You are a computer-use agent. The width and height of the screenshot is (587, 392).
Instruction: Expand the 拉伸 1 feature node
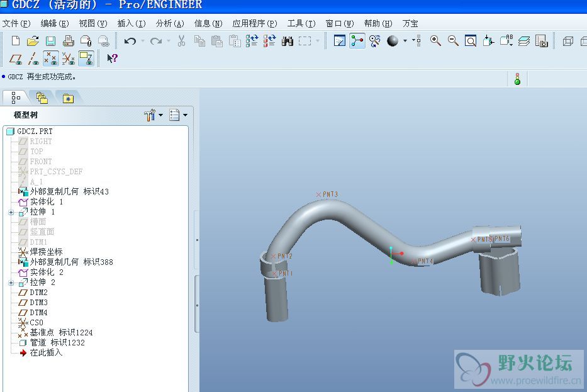click(11, 212)
